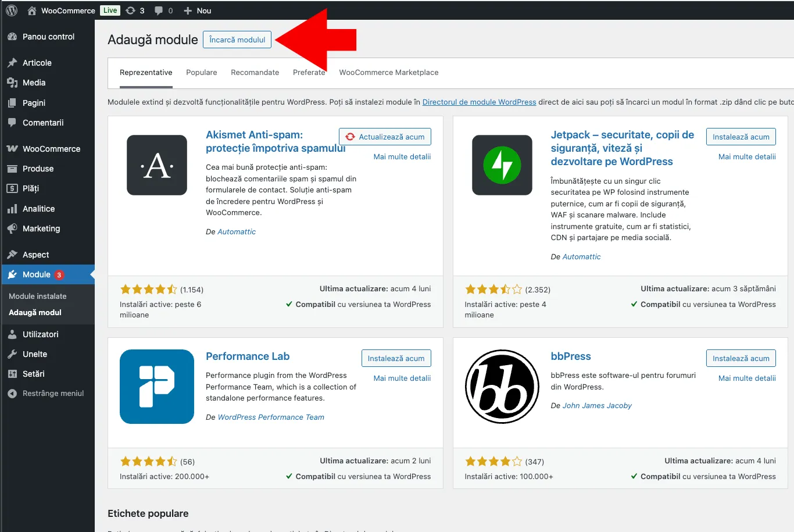Visit John James Jacoby author link

pos(597,405)
